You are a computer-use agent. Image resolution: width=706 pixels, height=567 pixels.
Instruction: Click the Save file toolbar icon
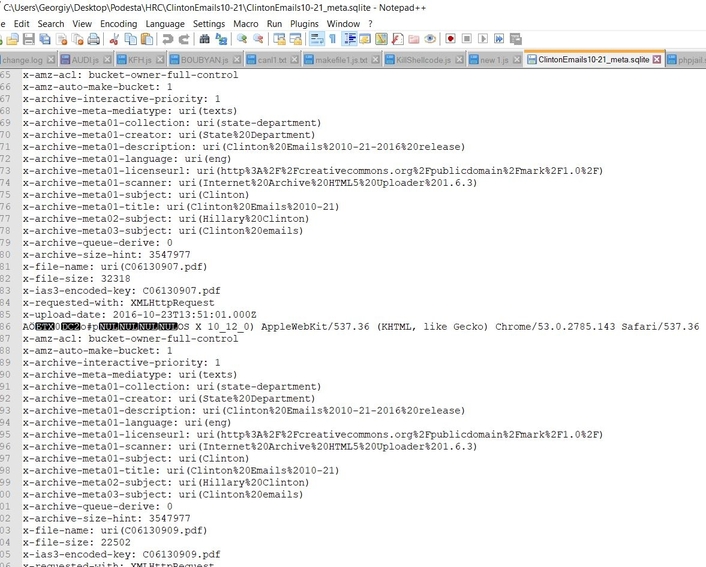29,40
